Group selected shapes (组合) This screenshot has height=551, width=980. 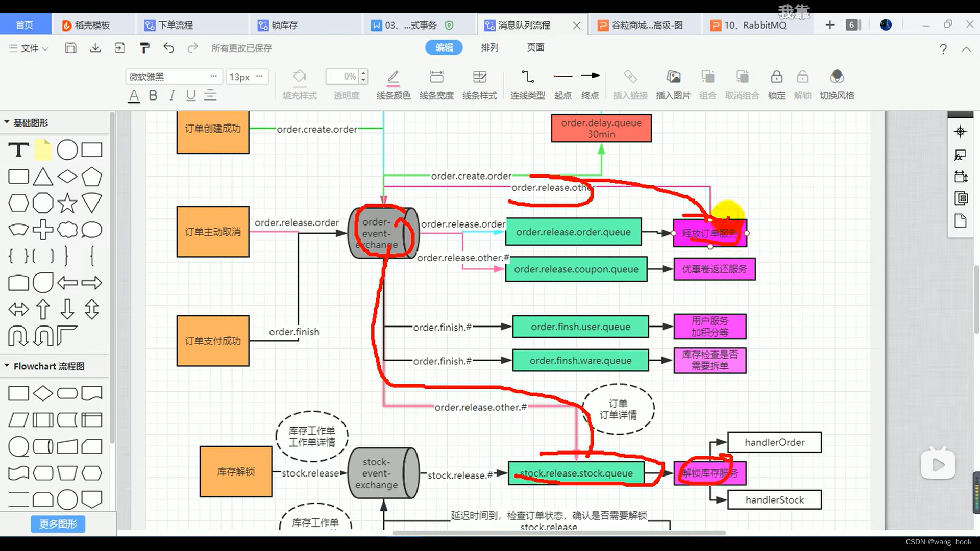(708, 85)
